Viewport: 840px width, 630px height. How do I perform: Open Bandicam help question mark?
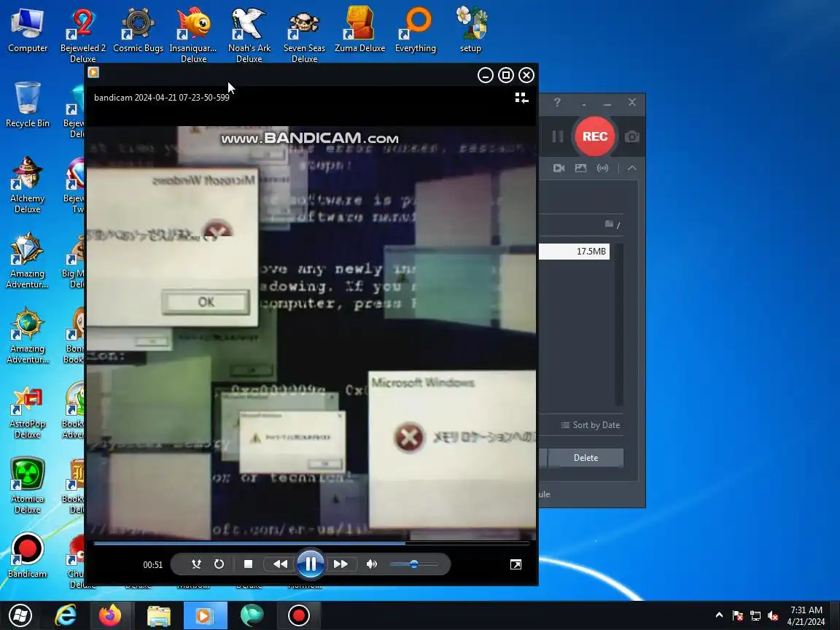click(x=557, y=102)
